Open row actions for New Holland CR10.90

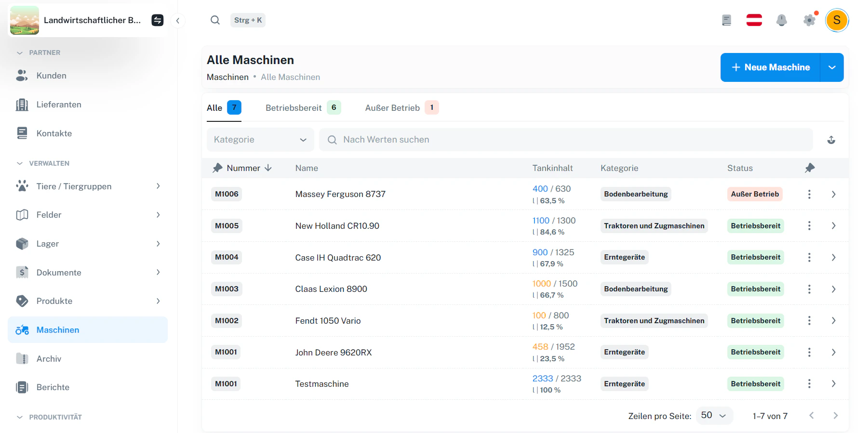[x=809, y=226]
